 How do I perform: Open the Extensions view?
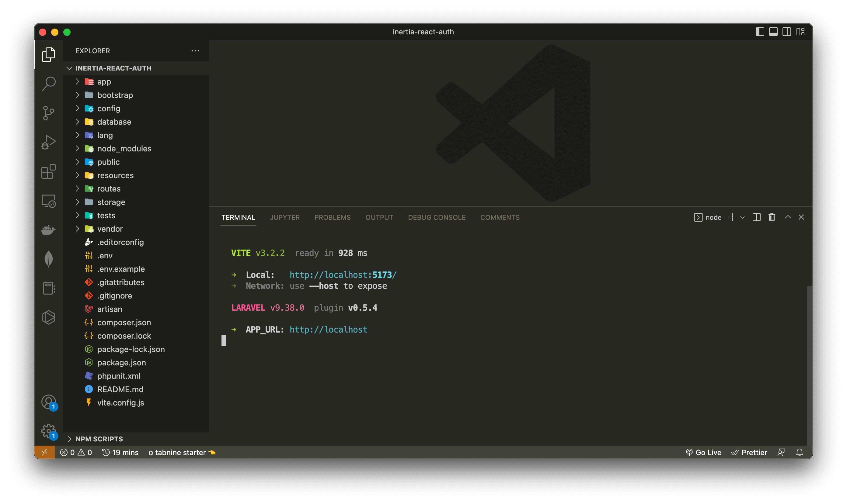pos(49,171)
